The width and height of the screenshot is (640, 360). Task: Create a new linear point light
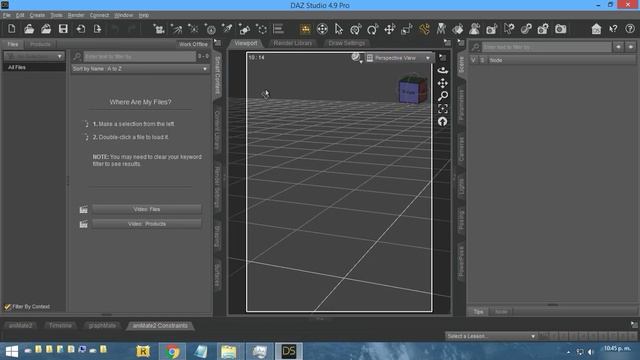(210, 29)
